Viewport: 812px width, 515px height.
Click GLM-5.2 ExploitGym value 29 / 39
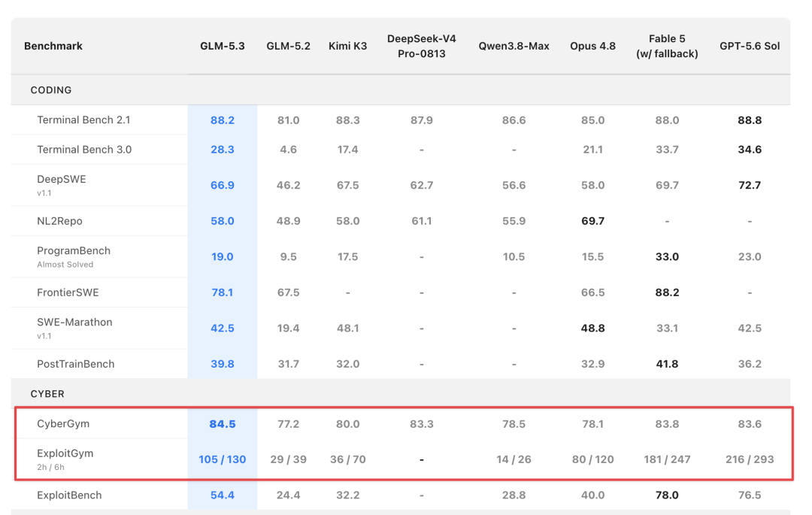click(x=288, y=459)
